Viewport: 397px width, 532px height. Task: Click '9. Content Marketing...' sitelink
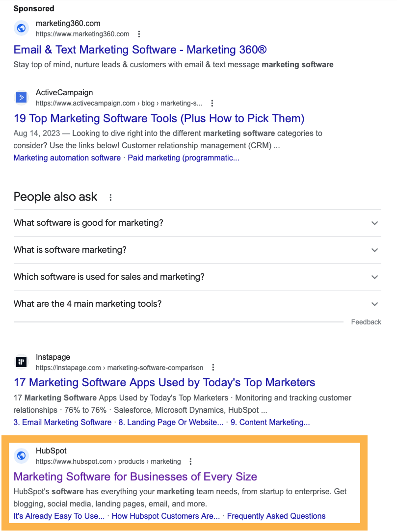[270, 423]
